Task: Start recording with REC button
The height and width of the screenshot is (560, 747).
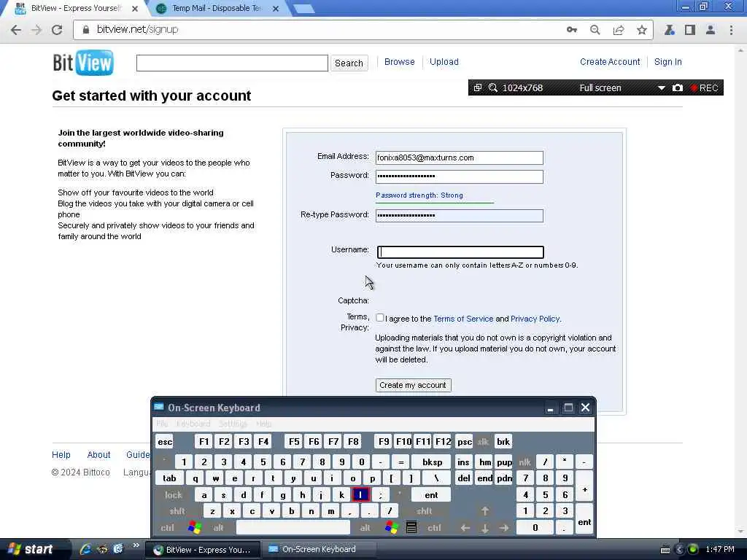Action: 704,87
